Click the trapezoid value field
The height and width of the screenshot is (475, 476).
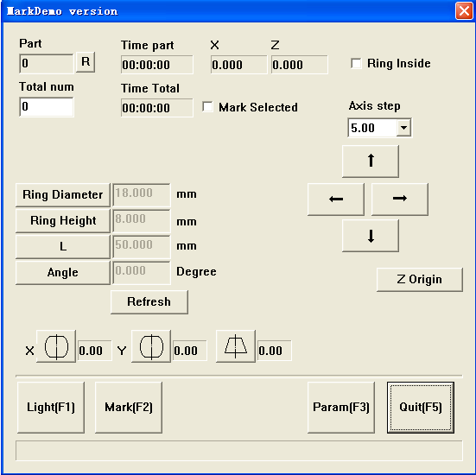(275, 351)
